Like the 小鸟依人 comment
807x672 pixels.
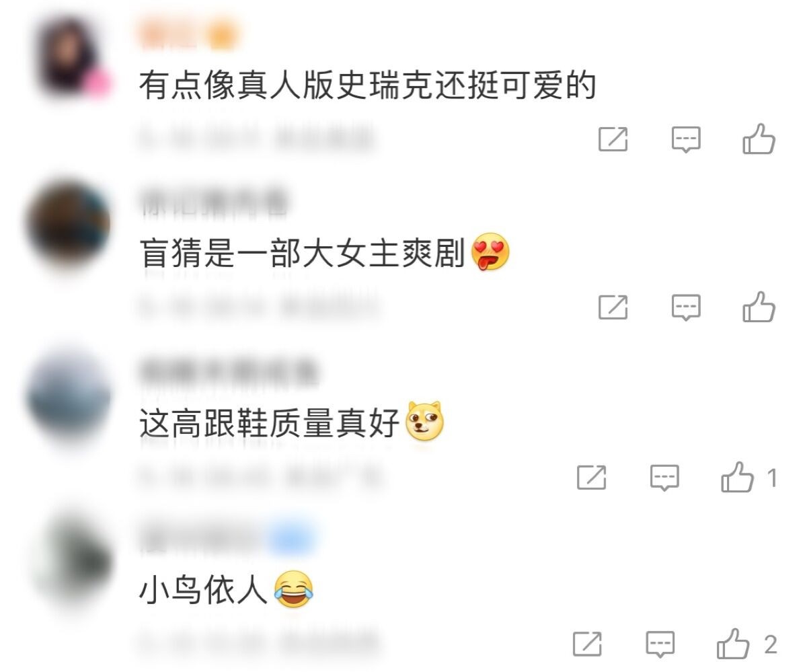click(x=733, y=644)
